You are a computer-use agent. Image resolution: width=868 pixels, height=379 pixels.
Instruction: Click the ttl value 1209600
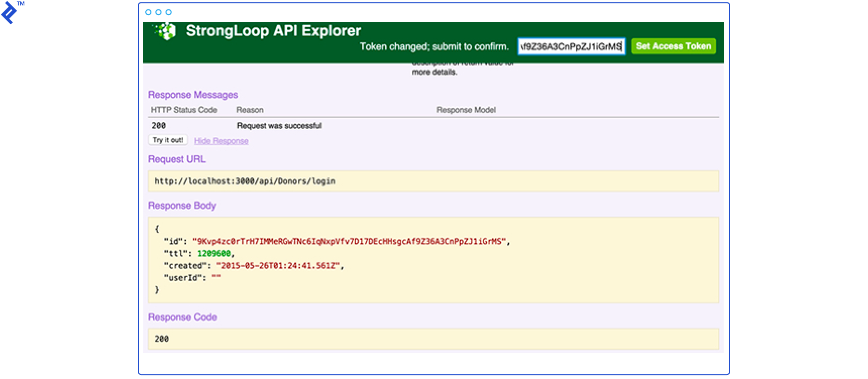pyautogui.click(x=213, y=254)
